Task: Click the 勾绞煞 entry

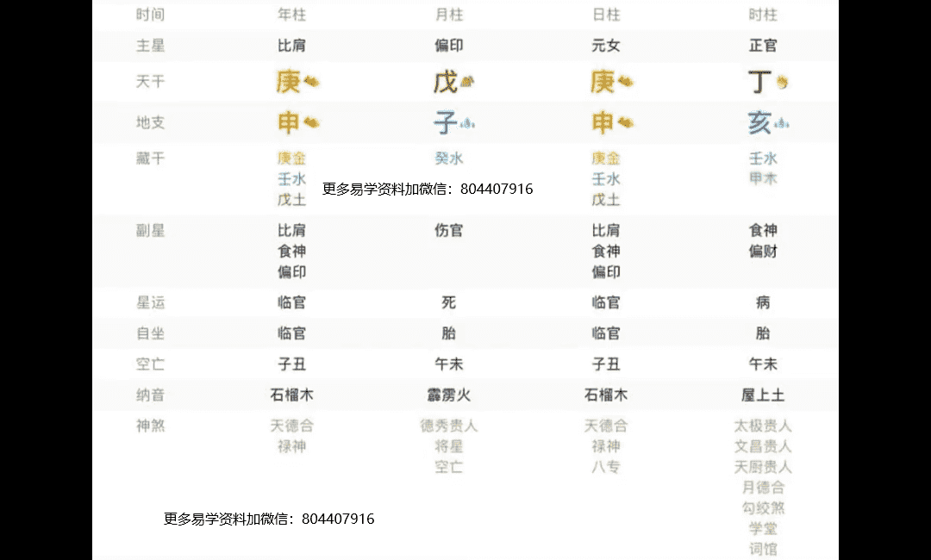Action: [x=763, y=508]
